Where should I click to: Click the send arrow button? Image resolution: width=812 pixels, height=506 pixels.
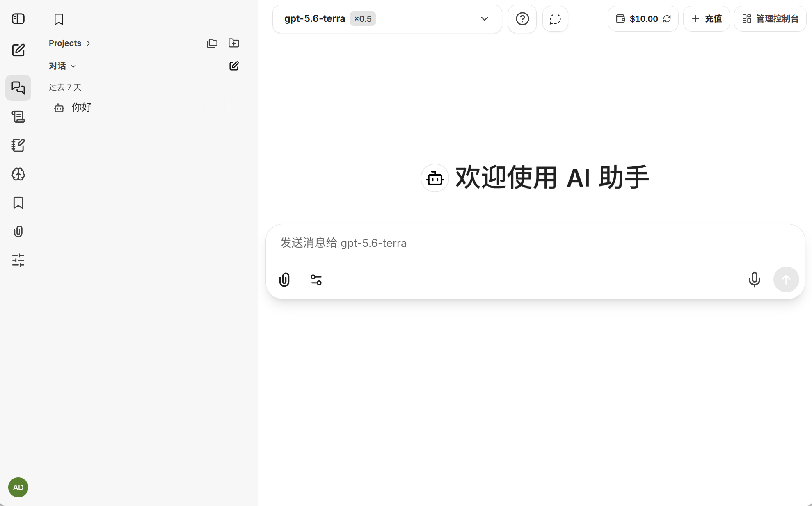786,280
